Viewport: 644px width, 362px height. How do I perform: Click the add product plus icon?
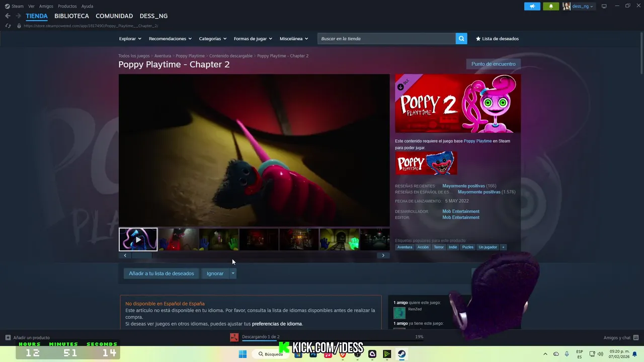click(8, 337)
